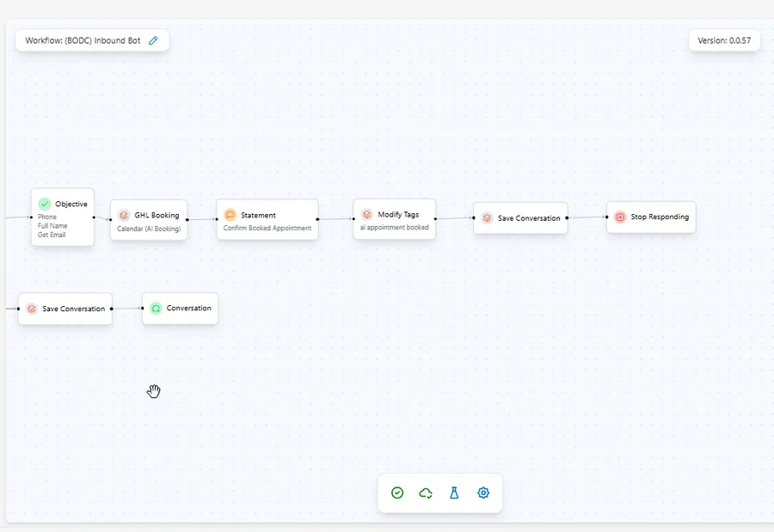
Task: Click 'Phone' text in Objective node
Action: click(x=47, y=217)
